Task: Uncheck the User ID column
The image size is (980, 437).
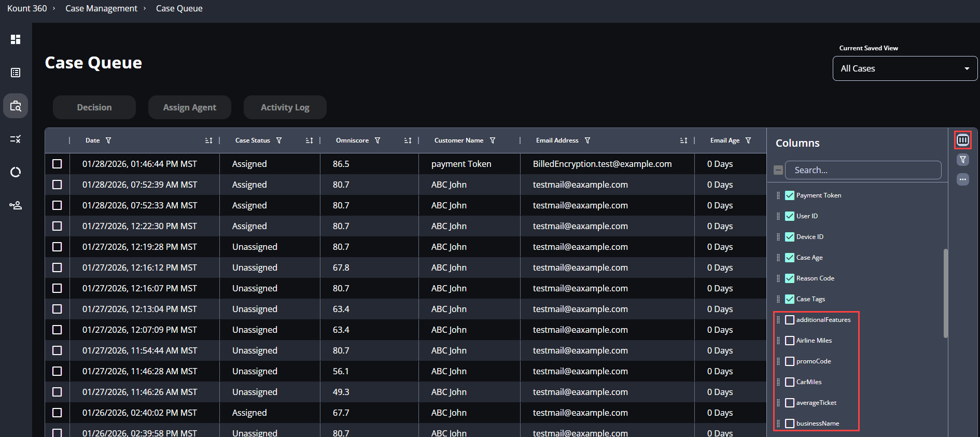Action: tap(790, 216)
